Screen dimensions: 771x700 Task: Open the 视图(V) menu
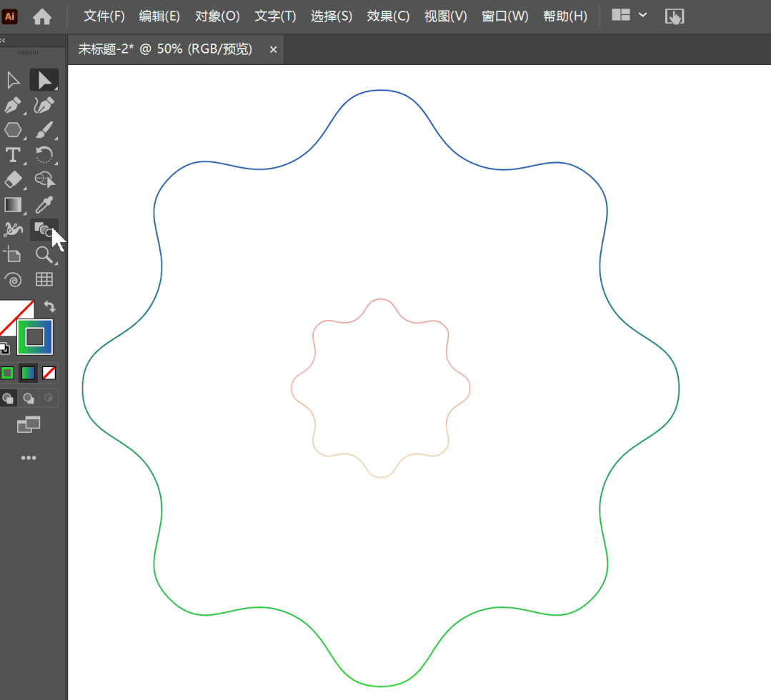pyautogui.click(x=445, y=16)
